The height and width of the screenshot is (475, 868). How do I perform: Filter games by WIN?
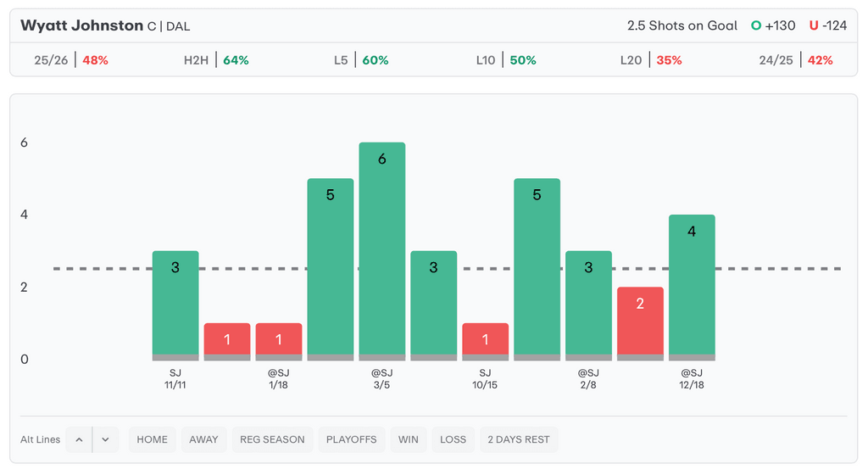coord(409,439)
